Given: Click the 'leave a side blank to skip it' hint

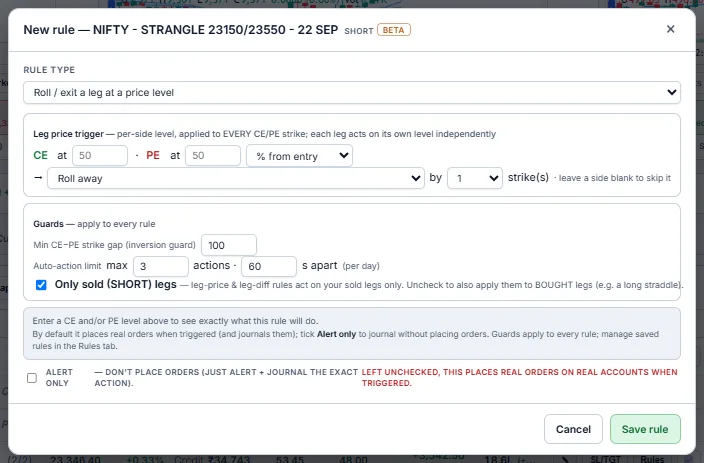Looking at the screenshot, I should (615, 178).
